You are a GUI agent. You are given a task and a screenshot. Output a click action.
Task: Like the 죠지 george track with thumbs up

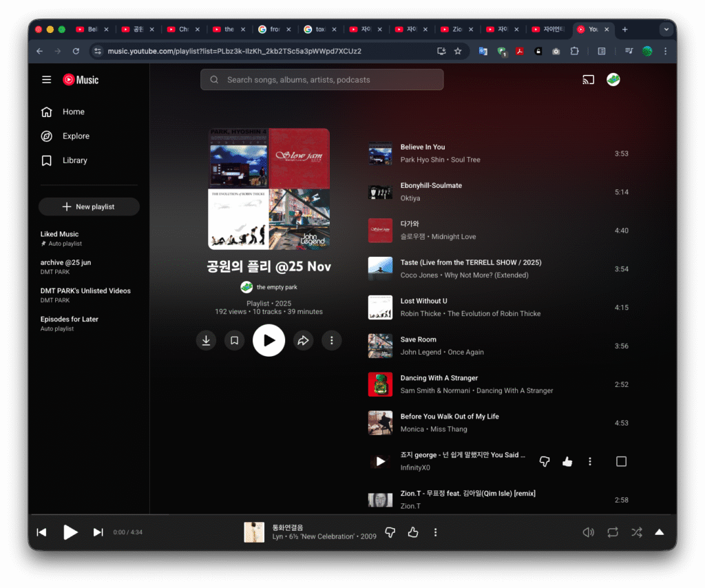tap(567, 461)
